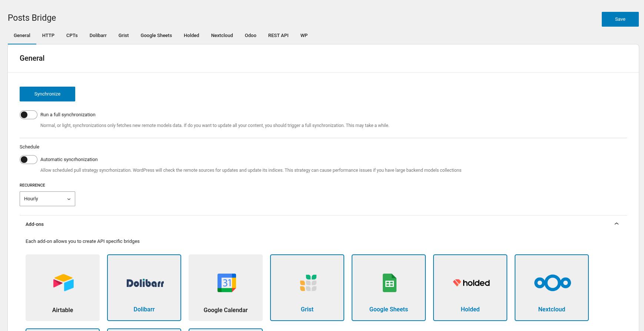Click the Airtable add-on name label

pos(63,310)
